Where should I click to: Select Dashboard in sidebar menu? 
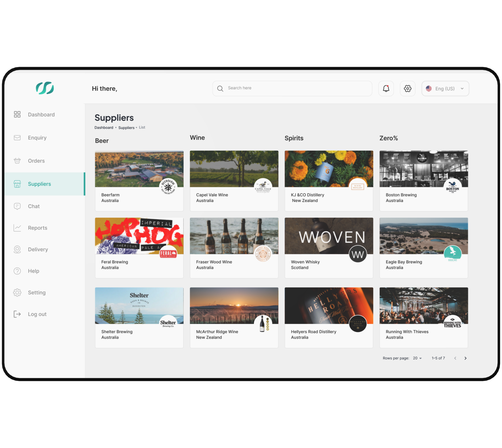41,114
